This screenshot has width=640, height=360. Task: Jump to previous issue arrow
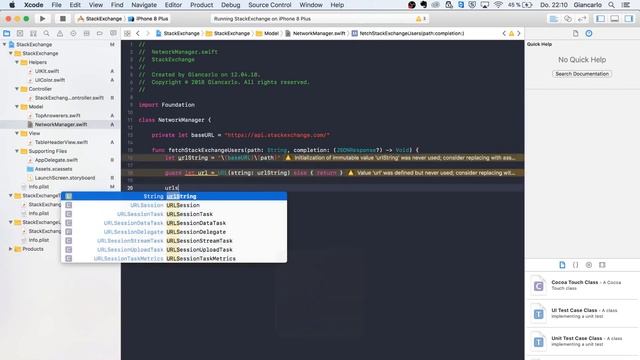coord(504,33)
